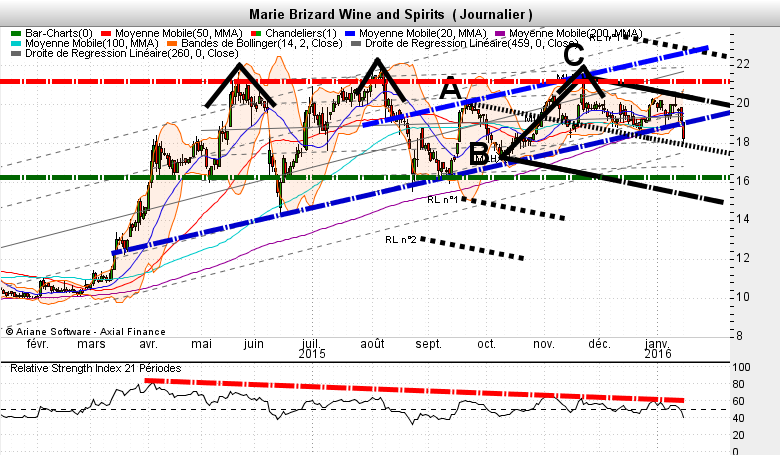780x455 pixels.
Task: Select the 'Moyenne Mobile(20, MMA)' legend label
Action: pyautogui.click(x=422, y=33)
